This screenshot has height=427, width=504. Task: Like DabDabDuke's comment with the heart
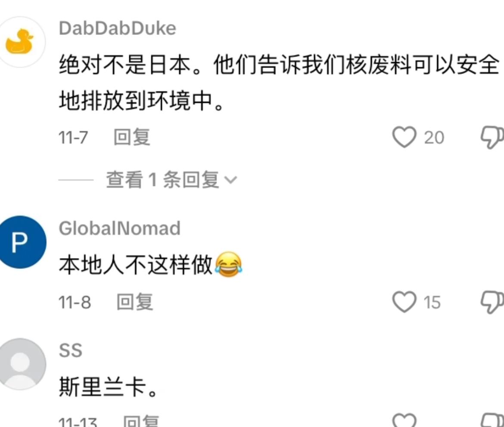404,137
